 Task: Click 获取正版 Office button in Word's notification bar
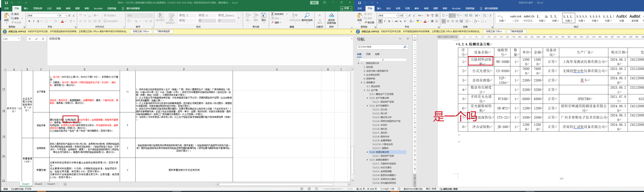(x=494, y=31)
